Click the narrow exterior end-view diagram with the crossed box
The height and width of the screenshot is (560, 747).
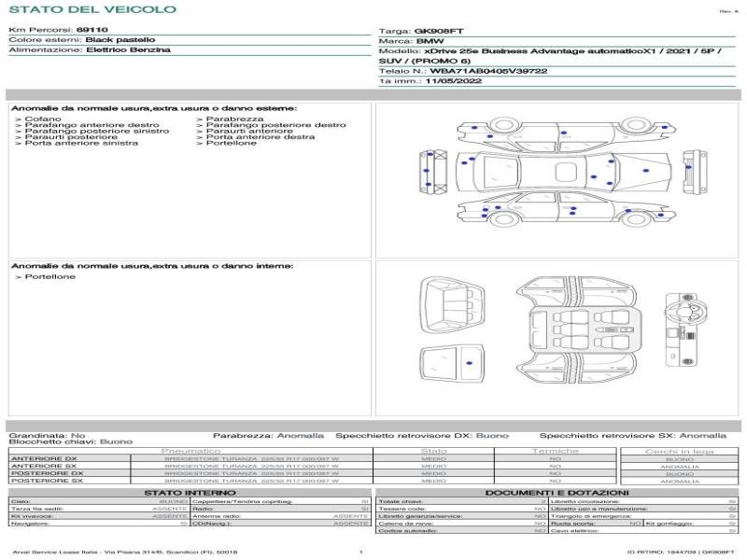coord(433,172)
